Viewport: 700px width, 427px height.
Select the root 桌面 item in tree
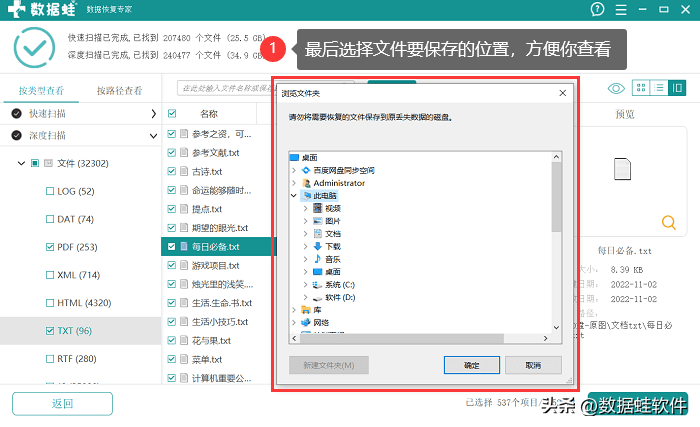(304, 158)
